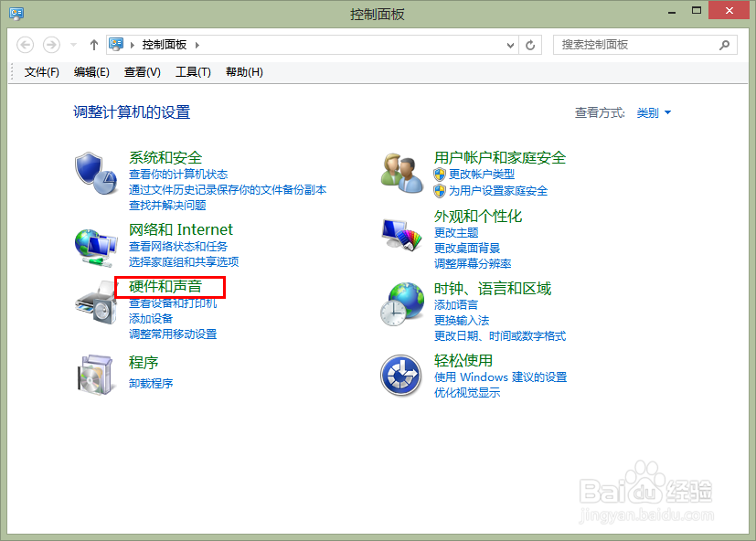Click the Ease of Access icon

(x=401, y=375)
